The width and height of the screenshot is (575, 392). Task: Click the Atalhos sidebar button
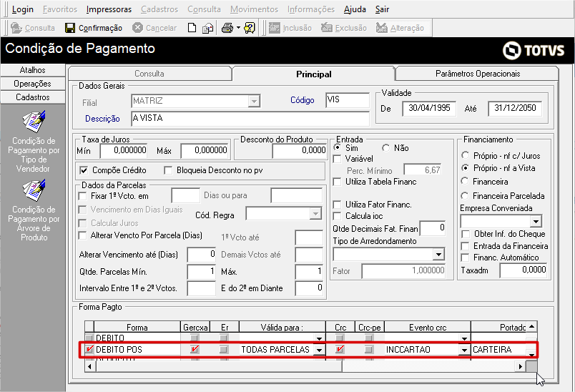[32, 70]
